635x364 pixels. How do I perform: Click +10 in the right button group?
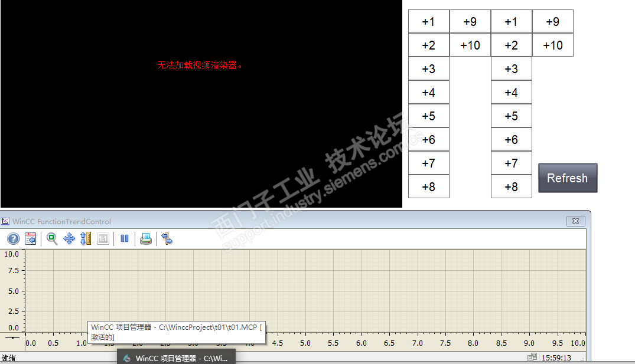click(x=552, y=45)
